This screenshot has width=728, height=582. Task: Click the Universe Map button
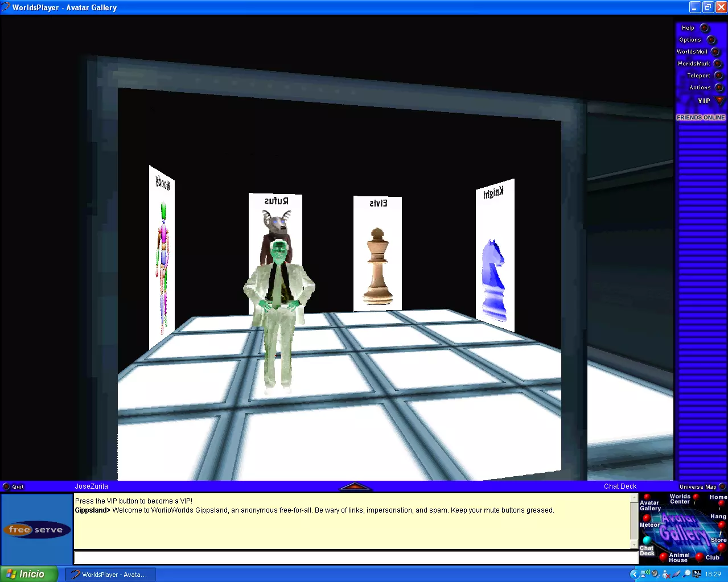pos(722,486)
